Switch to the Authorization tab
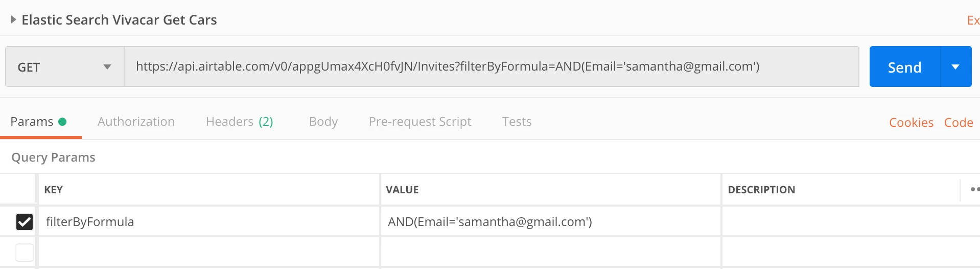980x269 pixels. [136, 122]
